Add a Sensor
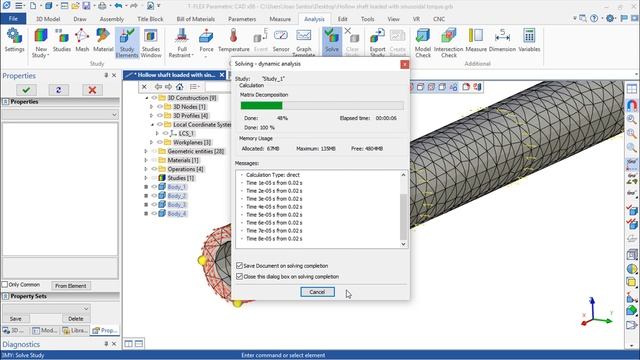Screen dimensions: 640x360 coord(281,40)
